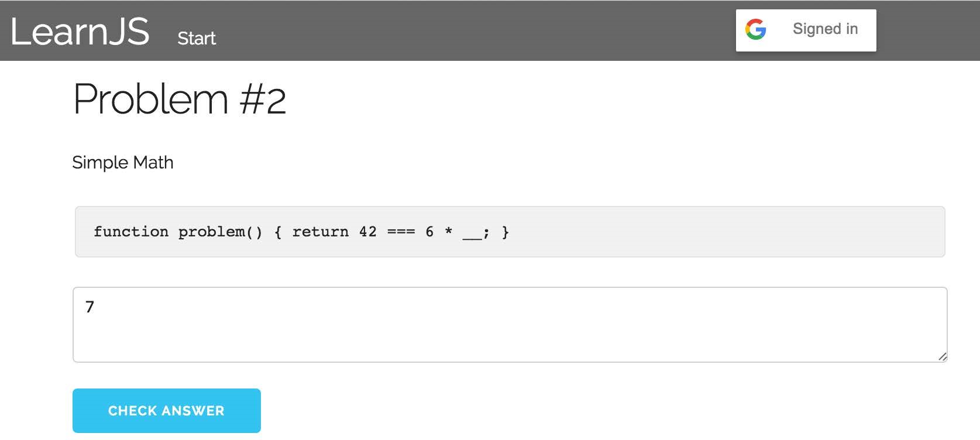Click the "function" keyword in the code
Viewport: 980px width, 440px height.
click(x=131, y=232)
